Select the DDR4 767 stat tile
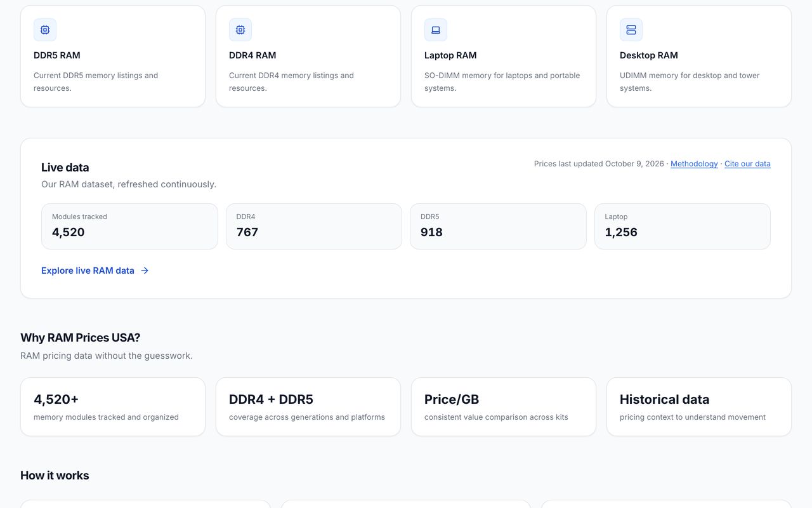Image resolution: width=812 pixels, height=508 pixels. [314, 226]
